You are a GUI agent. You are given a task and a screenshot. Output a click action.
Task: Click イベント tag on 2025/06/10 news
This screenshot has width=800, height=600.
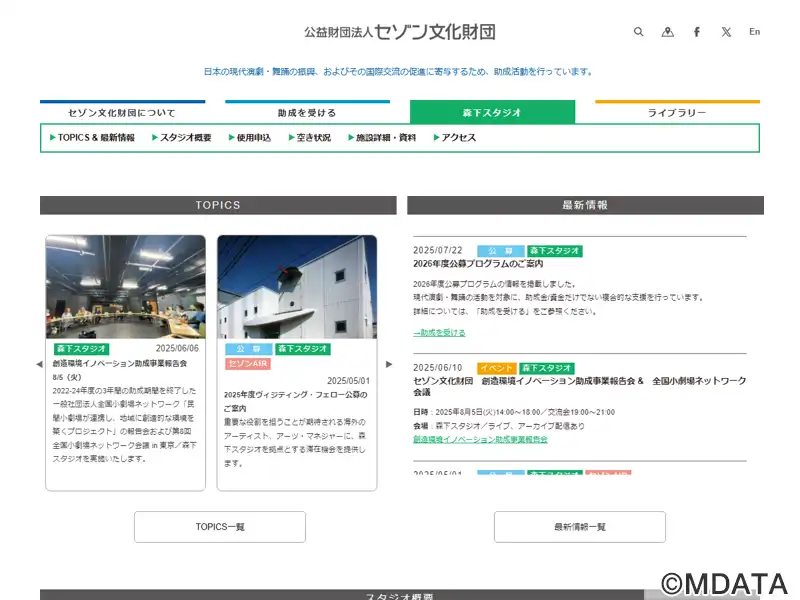pyautogui.click(x=497, y=368)
